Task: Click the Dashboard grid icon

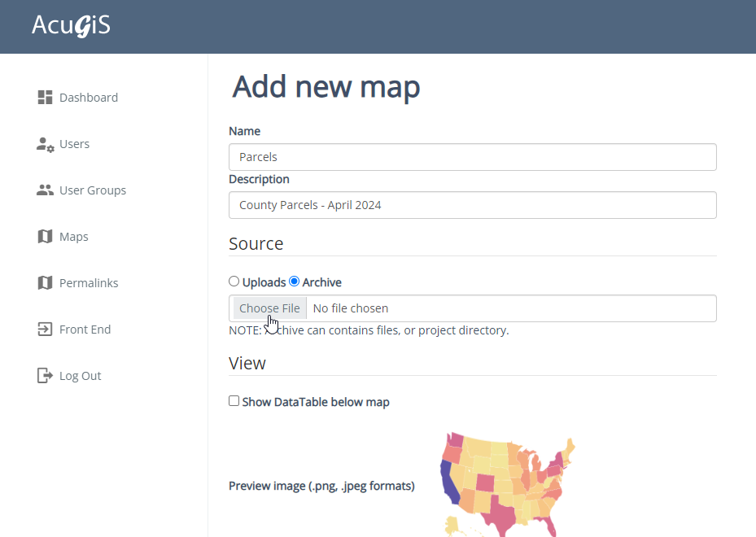Action: click(x=45, y=98)
